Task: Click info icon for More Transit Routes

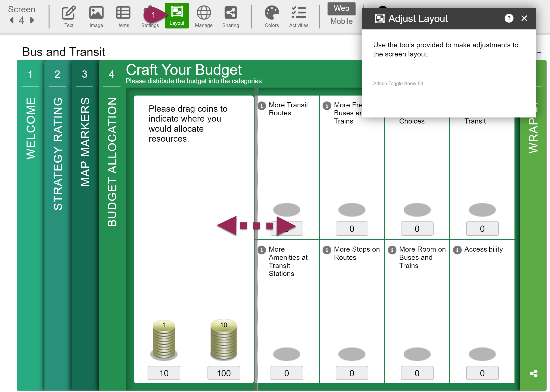Action: point(261,106)
